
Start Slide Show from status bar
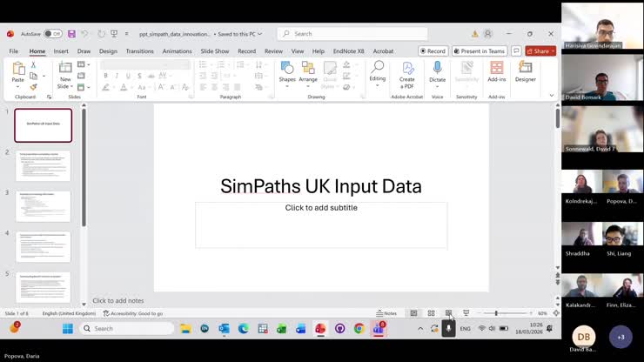[x=466, y=313]
